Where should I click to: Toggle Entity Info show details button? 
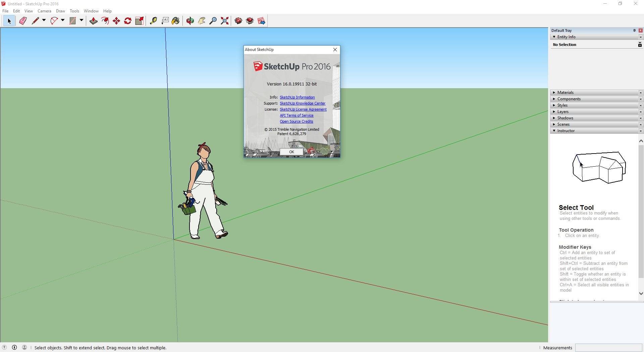640,45
